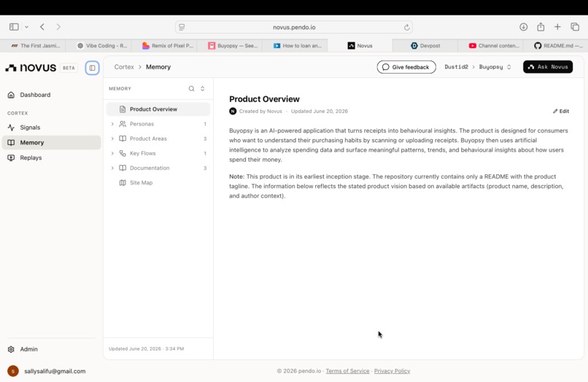Click the Admin gear icon
The height and width of the screenshot is (382, 588).
[x=11, y=349]
